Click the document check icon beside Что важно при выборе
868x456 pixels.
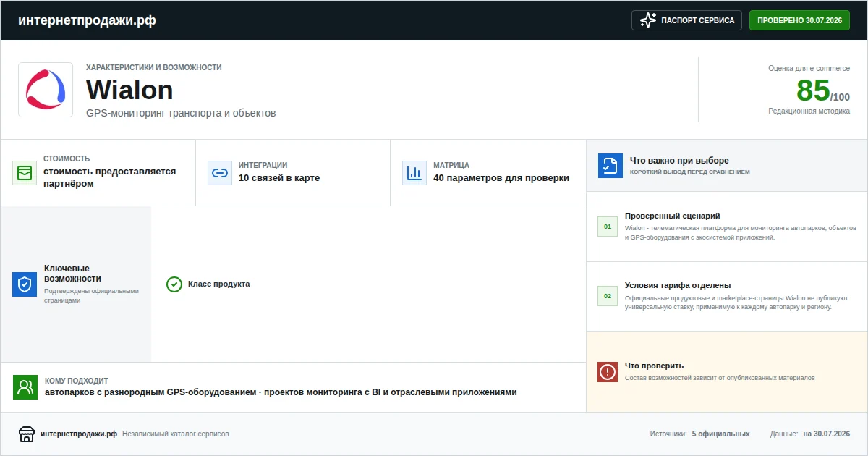click(x=610, y=166)
